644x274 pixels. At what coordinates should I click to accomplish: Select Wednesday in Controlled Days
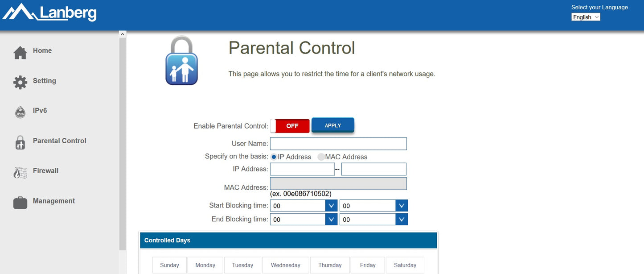(x=285, y=265)
